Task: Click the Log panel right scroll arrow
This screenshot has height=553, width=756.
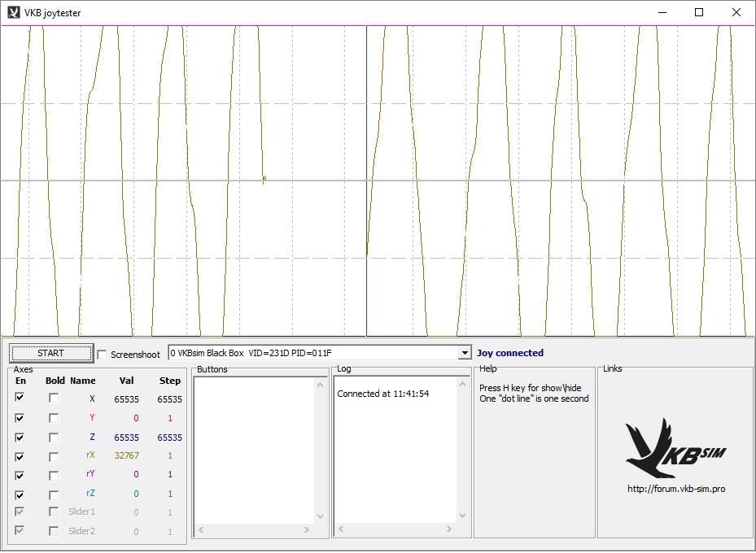Action: pyautogui.click(x=448, y=529)
